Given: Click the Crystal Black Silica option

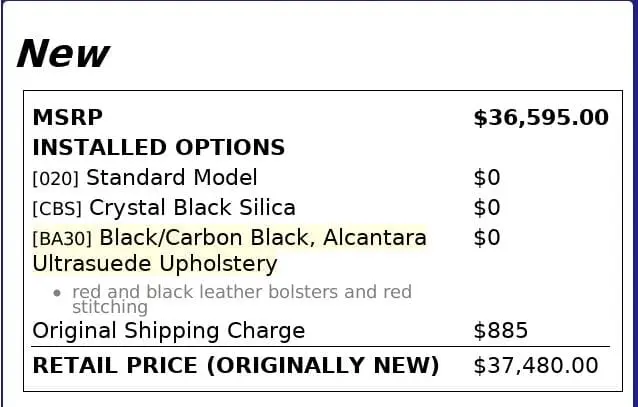Looking at the screenshot, I should [x=192, y=208].
